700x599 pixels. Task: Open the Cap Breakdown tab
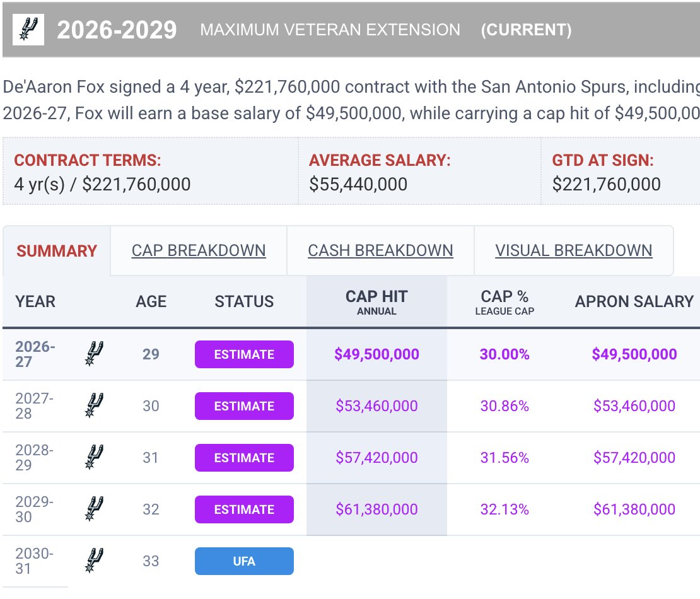(x=199, y=250)
